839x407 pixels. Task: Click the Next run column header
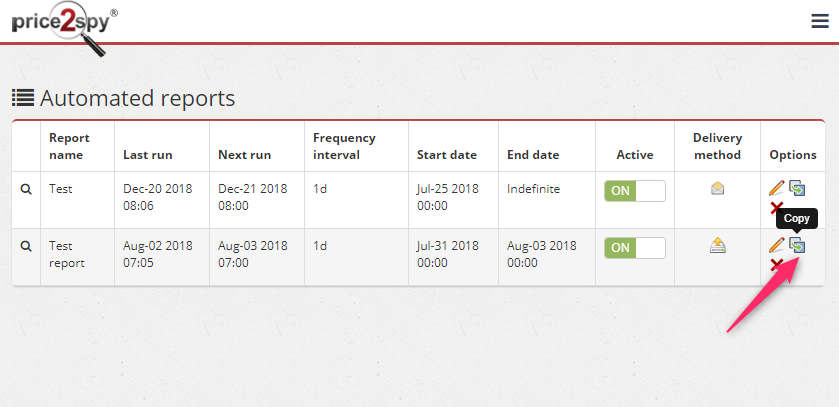click(245, 155)
